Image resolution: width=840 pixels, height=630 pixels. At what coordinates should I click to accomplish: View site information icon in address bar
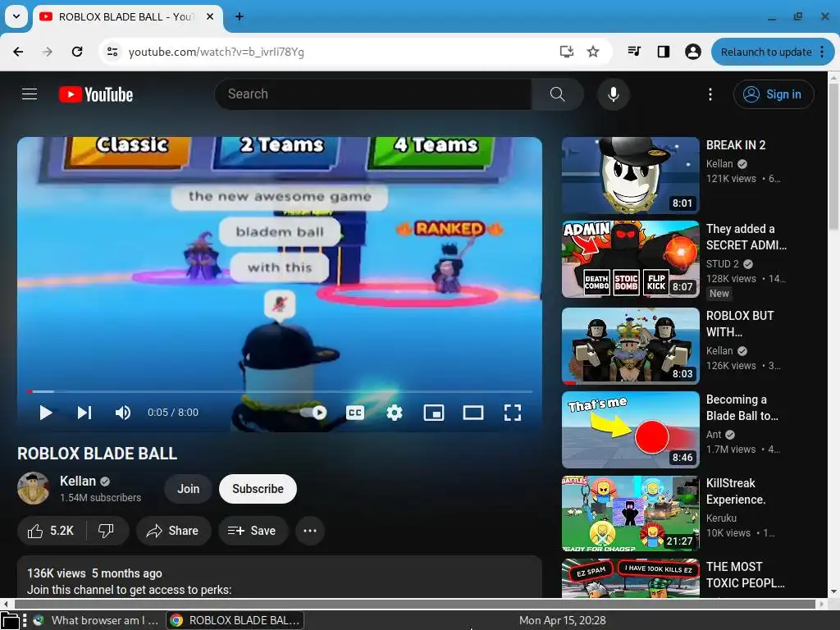(112, 52)
